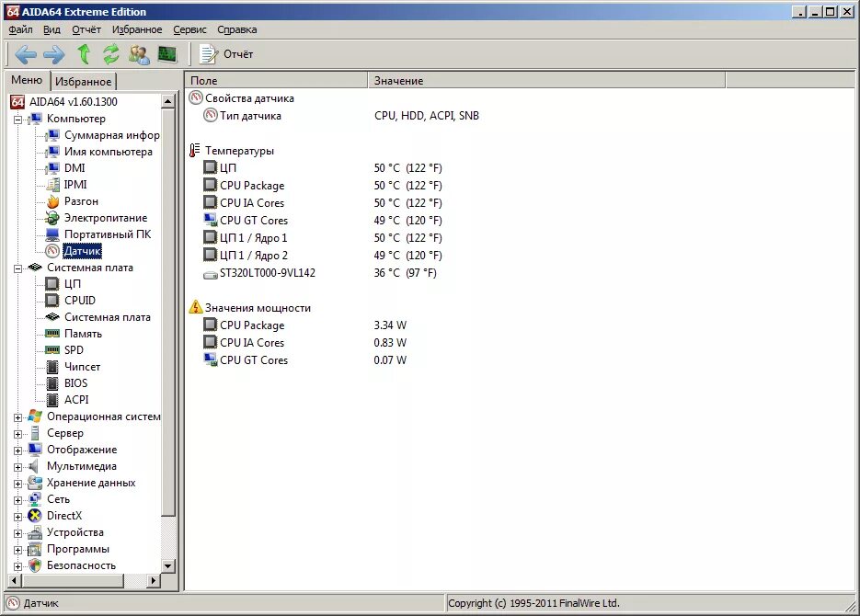Select the CPUID chip icon

click(x=52, y=301)
